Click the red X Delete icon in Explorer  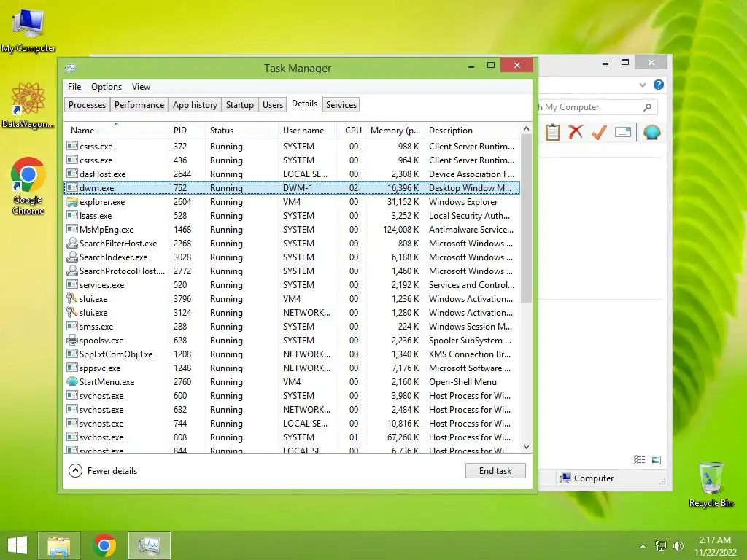[x=576, y=132]
